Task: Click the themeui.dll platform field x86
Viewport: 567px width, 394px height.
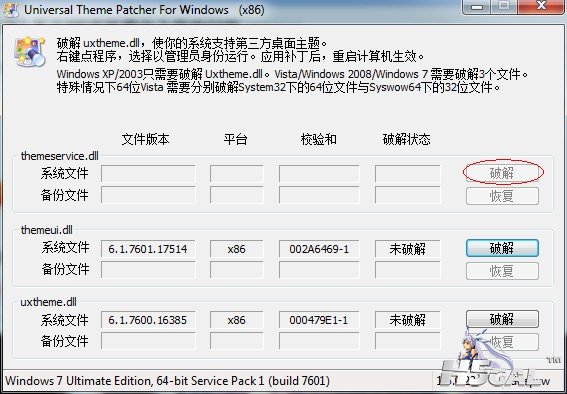Action: pyautogui.click(x=236, y=249)
